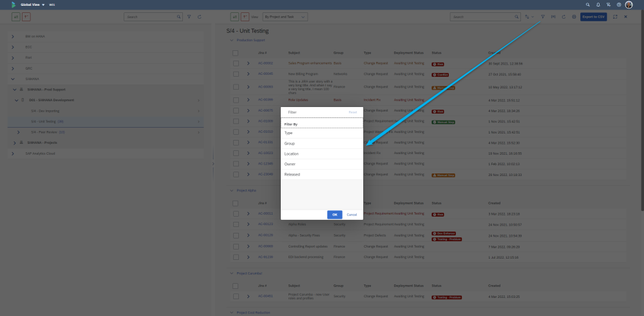Open the AC-91239 Jira link

point(265,257)
